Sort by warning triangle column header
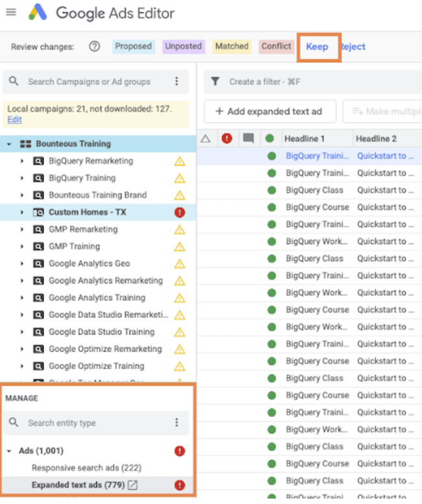Image resolution: width=422 pixels, height=504 pixels. pyautogui.click(x=206, y=139)
